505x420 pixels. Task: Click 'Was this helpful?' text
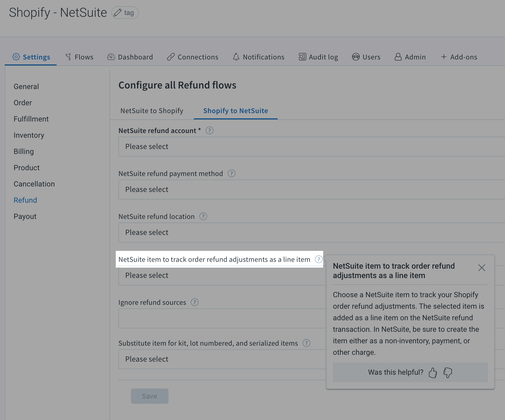click(x=396, y=372)
